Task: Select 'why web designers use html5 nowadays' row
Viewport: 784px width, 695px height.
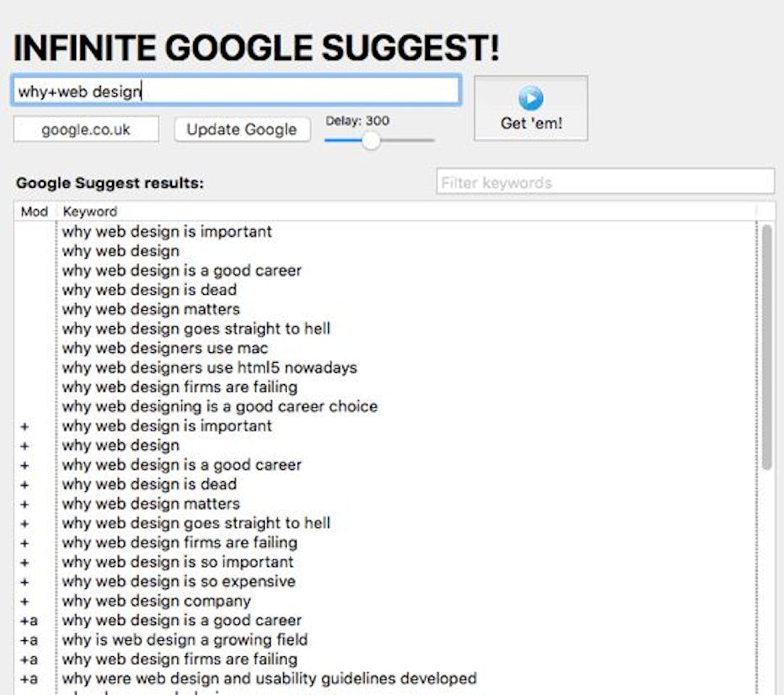Action: (209, 367)
